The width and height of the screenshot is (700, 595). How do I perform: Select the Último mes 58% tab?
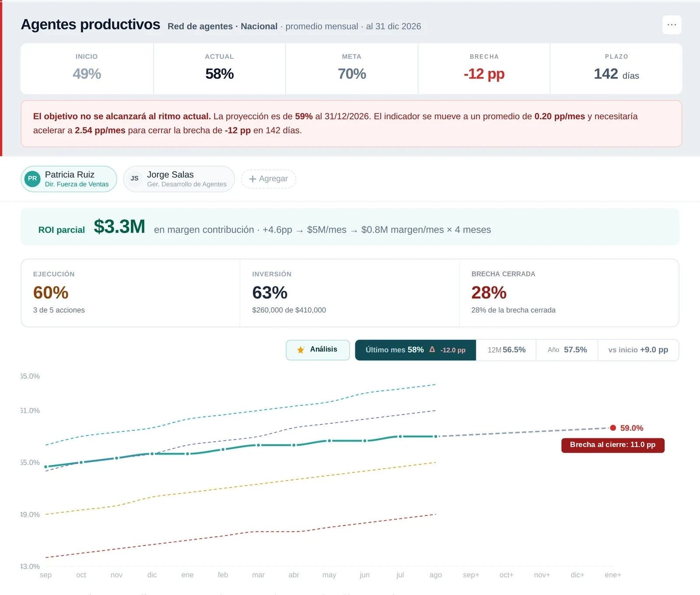(415, 350)
